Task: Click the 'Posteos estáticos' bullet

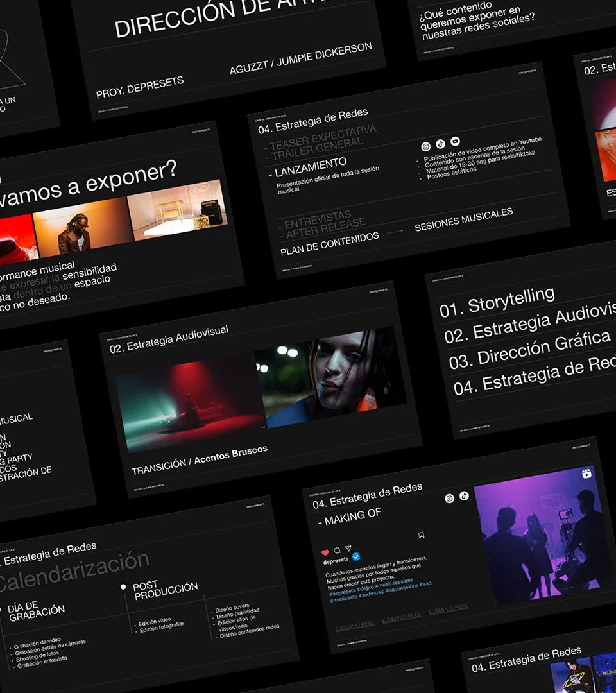Action: (x=451, y=173)
